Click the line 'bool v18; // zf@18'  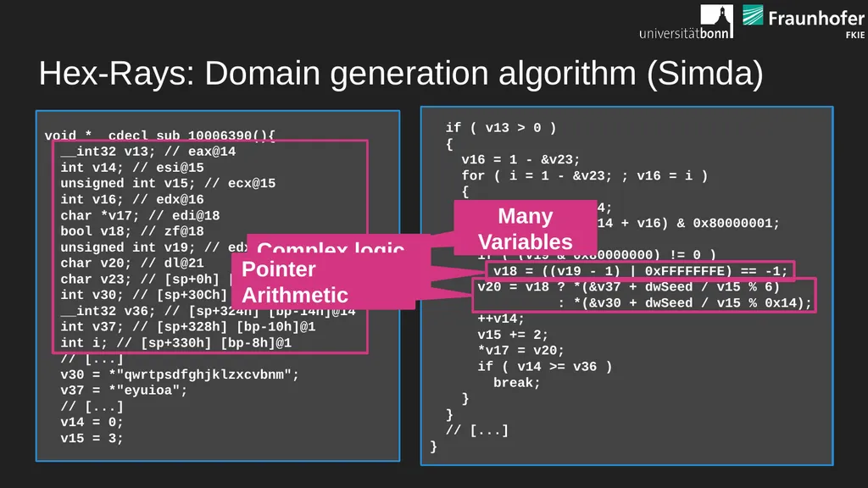tap(131, 231)
